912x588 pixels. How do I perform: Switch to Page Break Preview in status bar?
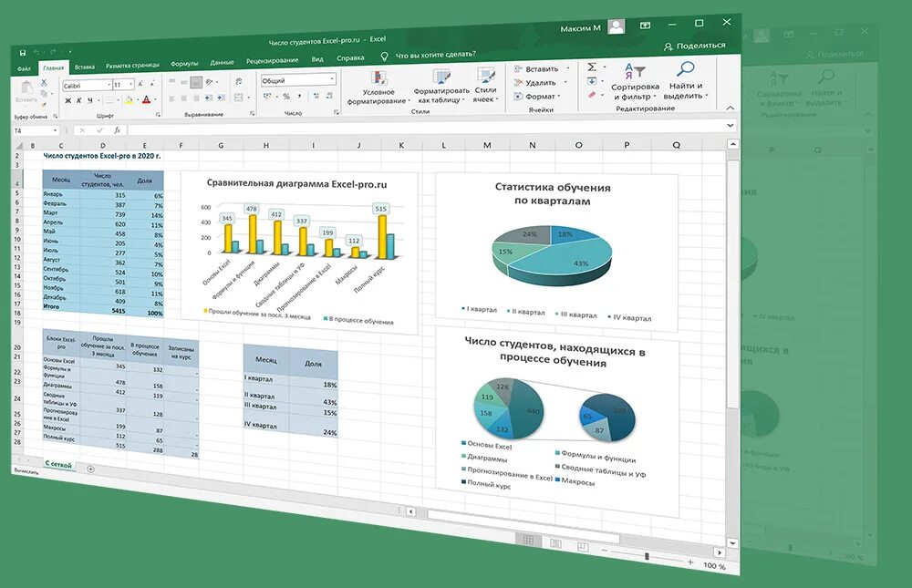pos(583,547)
